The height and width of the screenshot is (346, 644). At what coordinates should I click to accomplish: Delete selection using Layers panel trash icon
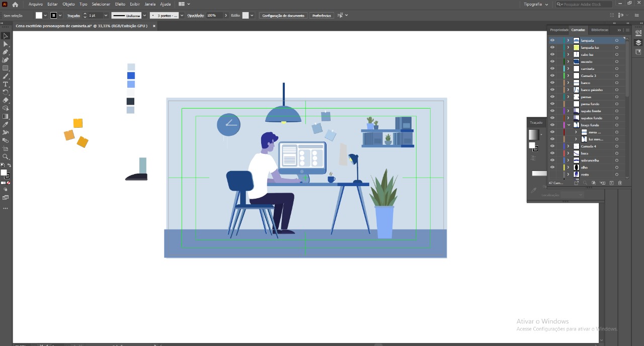coord(620,183)
